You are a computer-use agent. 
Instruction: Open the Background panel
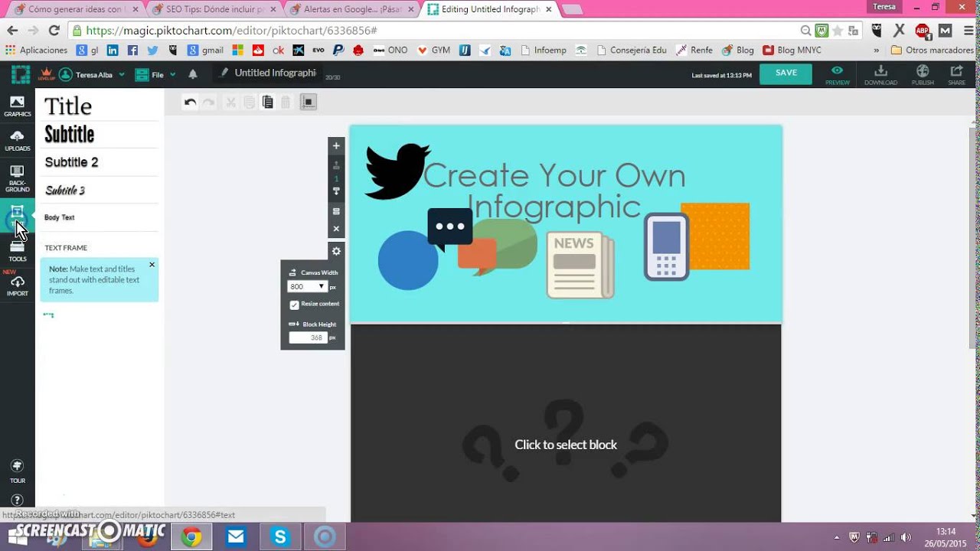[17, 178]
